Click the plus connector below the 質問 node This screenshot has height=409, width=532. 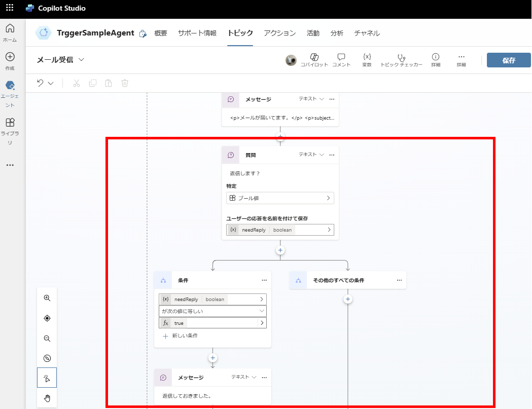[x=280, y=249]
